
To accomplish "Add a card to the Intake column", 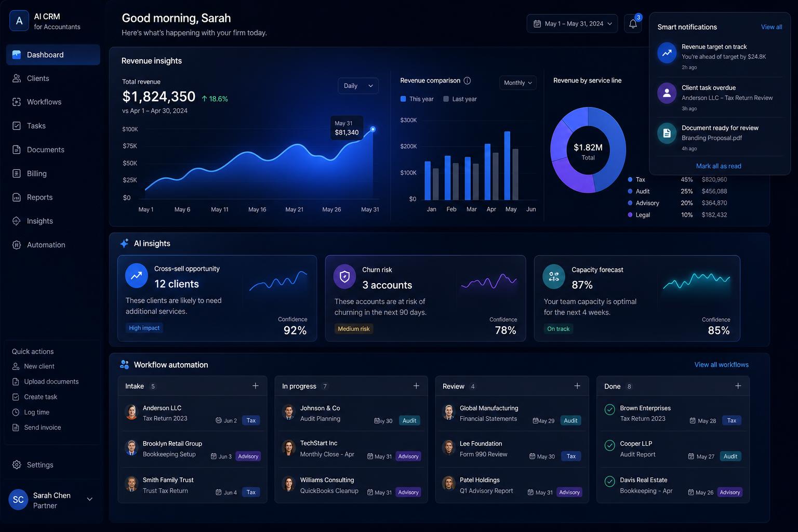I will click(x=255, y=386).
